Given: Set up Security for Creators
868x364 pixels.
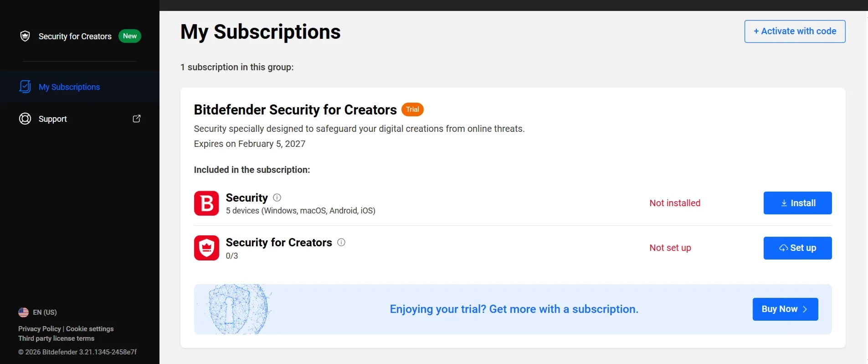Looking at the screenshot, I should 797,248.
